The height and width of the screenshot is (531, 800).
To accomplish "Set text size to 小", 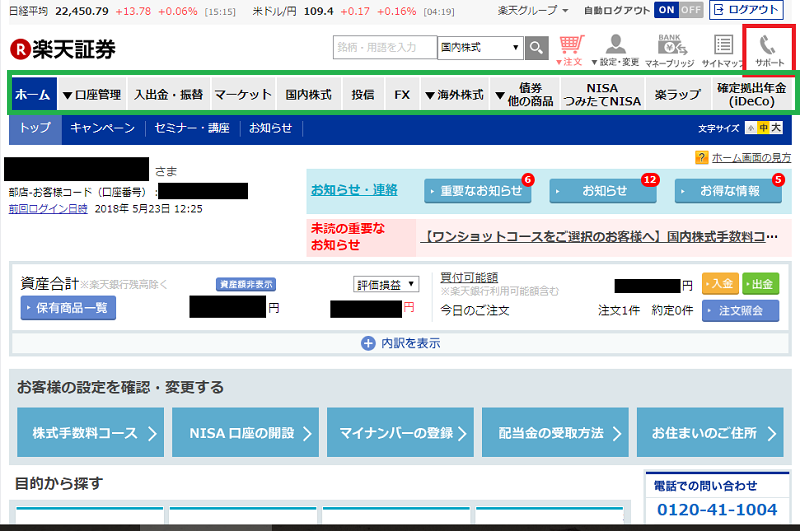I will (751, 128).
